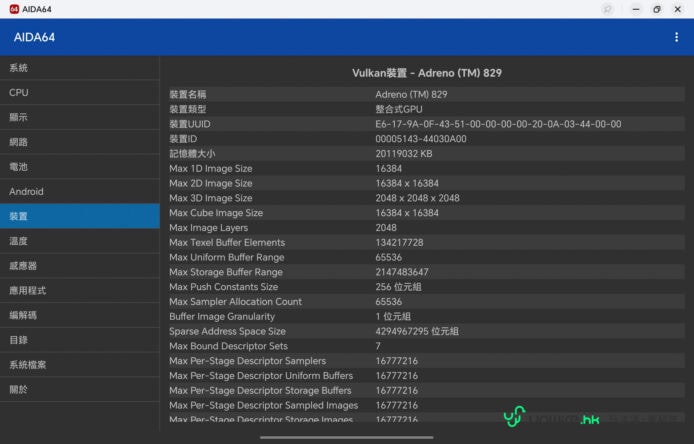The width and height of the screenshot is (694, 444).
Task: Select value 256 位元組
Action: 398,287
